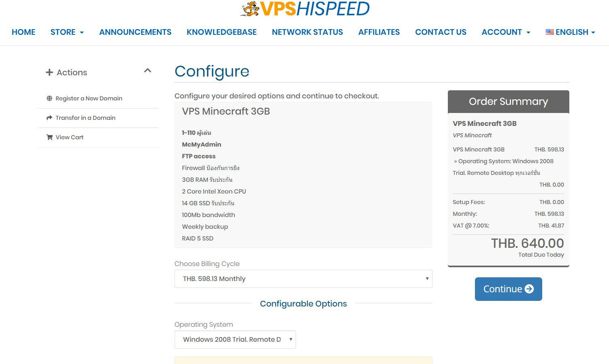Click the plus icon next to Actions
This screenshot has width=609, height=364.
[49, 72]
